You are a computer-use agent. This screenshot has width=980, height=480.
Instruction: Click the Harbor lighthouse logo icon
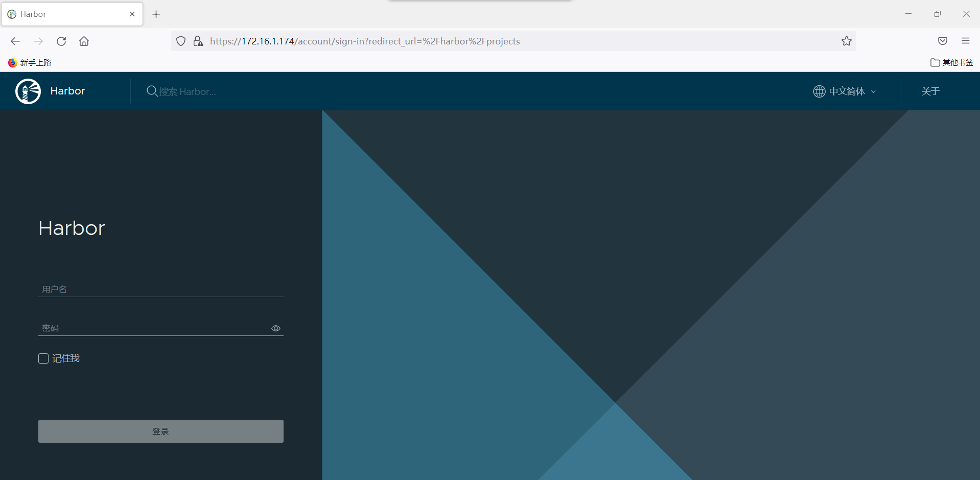click(28, 91)
